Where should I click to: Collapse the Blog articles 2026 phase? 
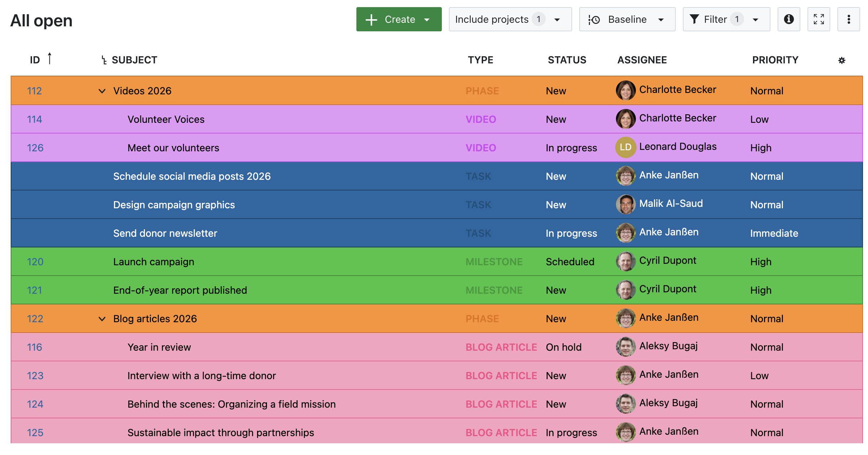coord(102,319)
